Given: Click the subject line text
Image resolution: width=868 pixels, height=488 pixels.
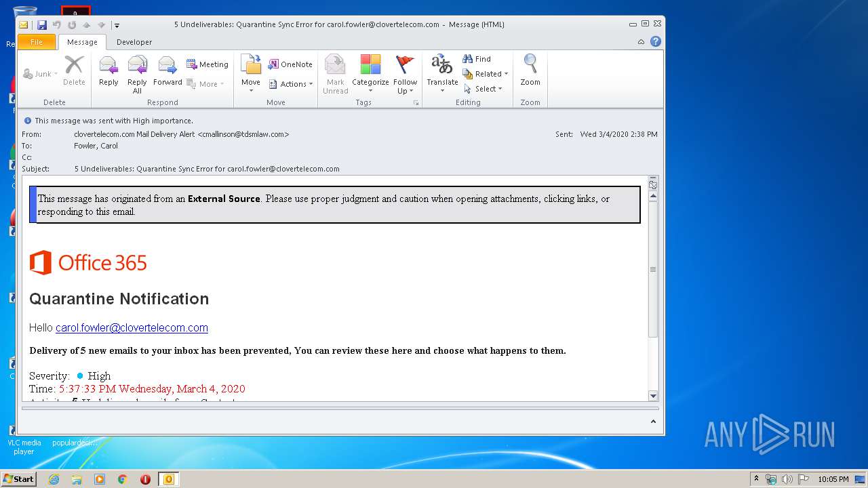Looking at the screenshot, I should coord(207,169).
